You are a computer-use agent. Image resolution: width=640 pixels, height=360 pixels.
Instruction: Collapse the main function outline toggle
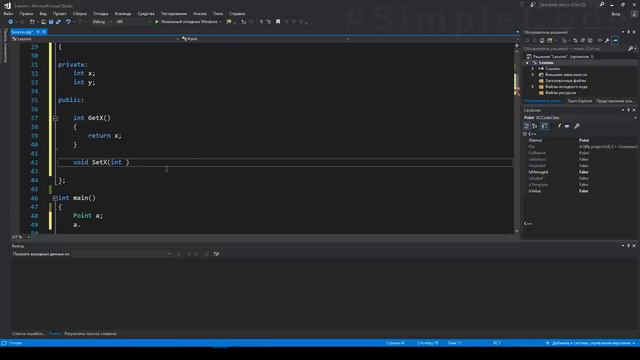pyautogui.click(x=55, y=198)
